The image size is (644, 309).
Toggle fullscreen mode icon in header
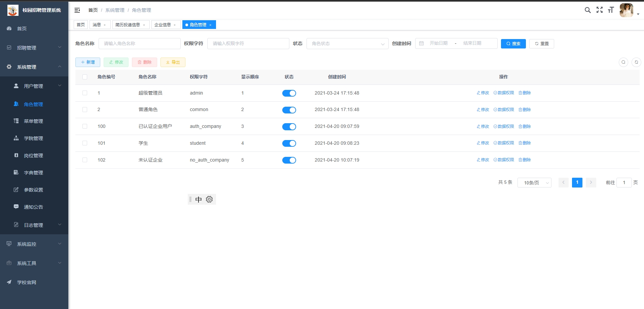(x=599, y=10)
